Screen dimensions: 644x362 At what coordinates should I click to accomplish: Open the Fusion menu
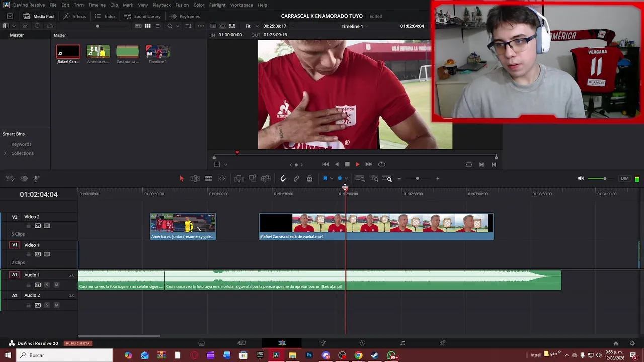pos(182,5)
